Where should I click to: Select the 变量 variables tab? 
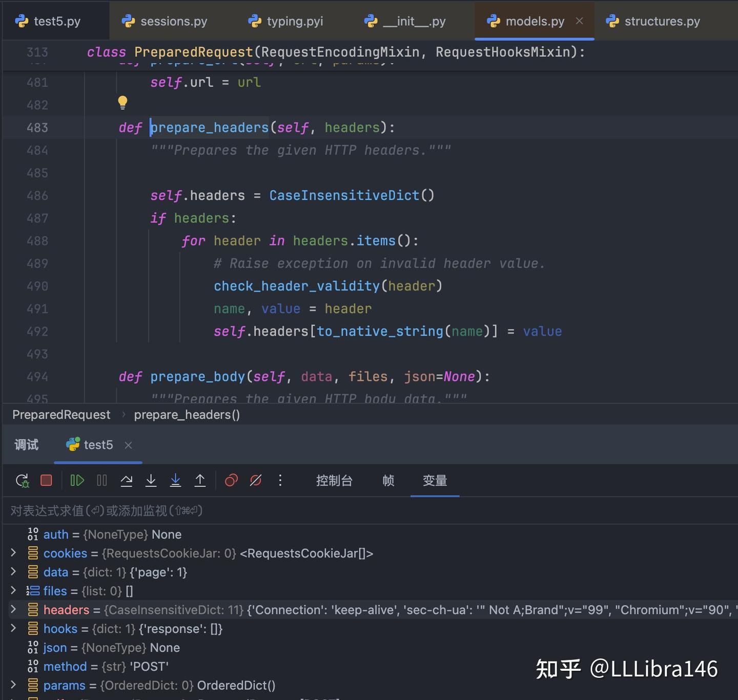coord(435,481)
